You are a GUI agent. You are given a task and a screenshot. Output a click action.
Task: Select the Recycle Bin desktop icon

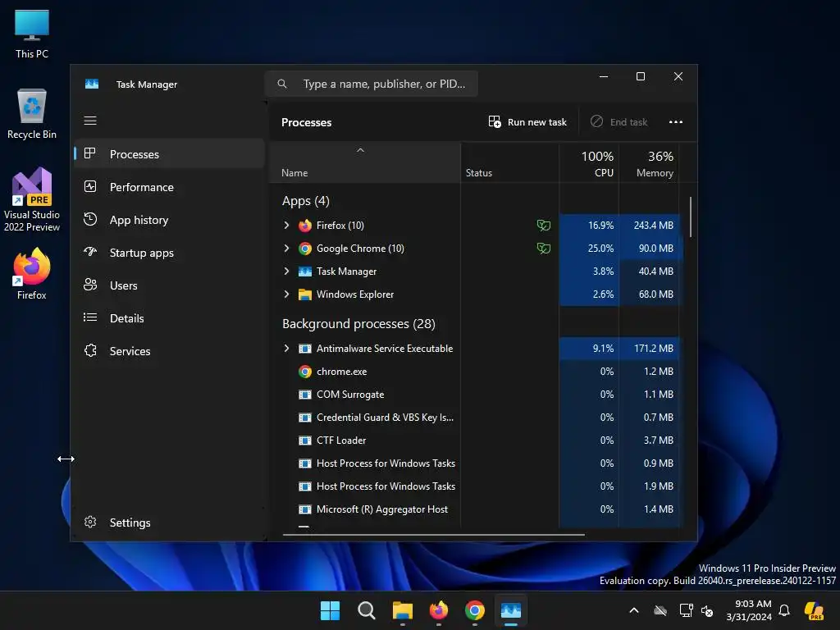pyautogui.click(x=32, y=114)
